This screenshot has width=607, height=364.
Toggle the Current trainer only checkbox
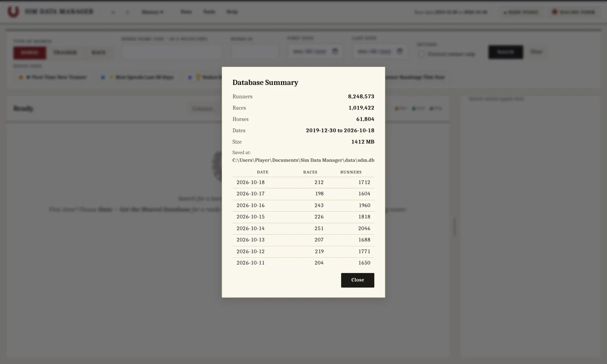click(x=422, y=54)
